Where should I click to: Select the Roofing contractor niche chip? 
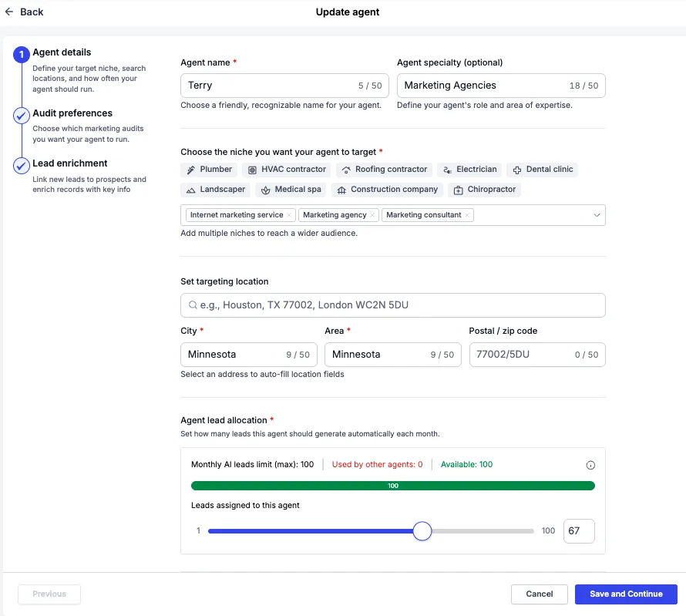[384, 170]
